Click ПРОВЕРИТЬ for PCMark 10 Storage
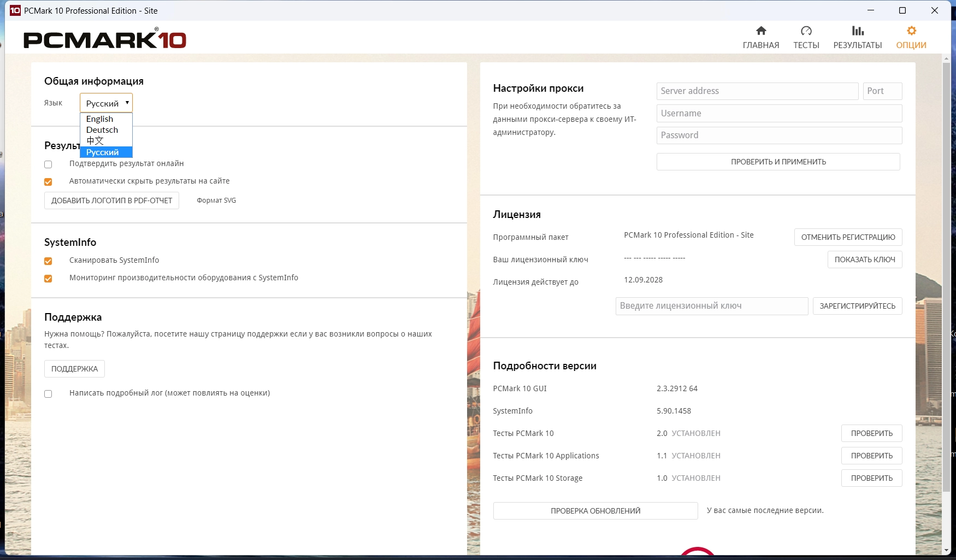Screen dimensions: 956x560 click(x=872, y=478)
